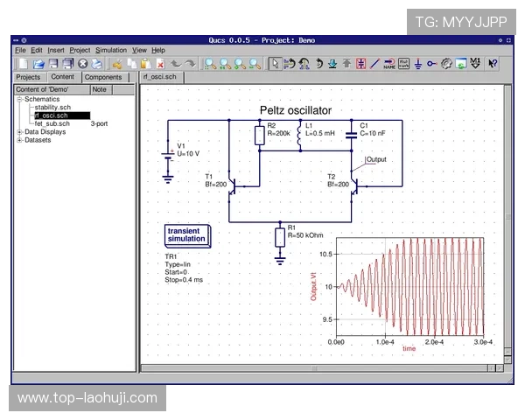
Task: Click the set marker M1 icon
Action: click(x=475, y=64)
